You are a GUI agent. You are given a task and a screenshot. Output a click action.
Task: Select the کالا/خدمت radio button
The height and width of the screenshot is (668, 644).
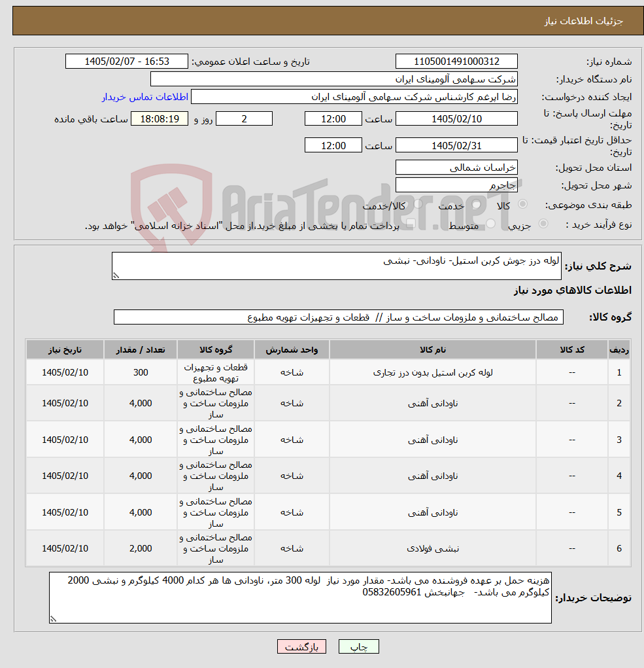(x=418, y=205)
